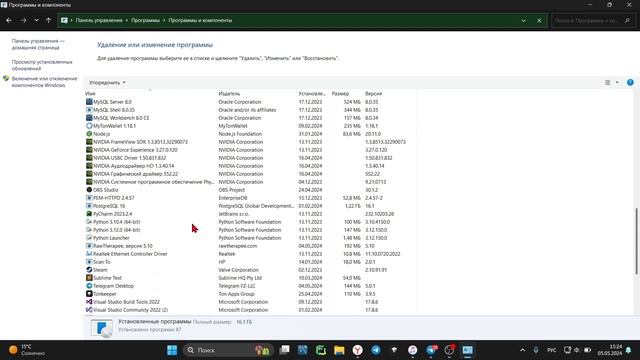Select the PEM-HTTPD 2.4.57 entry
This screenshot has height=360, width=640.
point(250,198)
